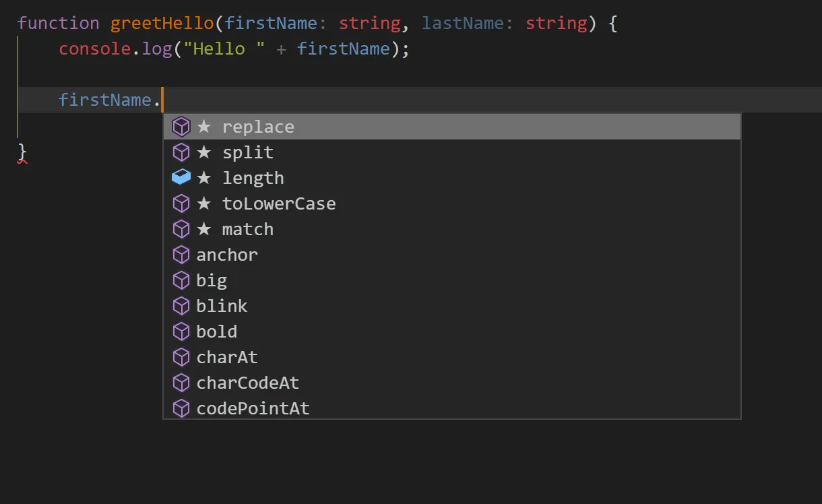This screenshot has height=504, width=822.
Task: Click the closing brace with red squiggle
Action: (22, 151)
